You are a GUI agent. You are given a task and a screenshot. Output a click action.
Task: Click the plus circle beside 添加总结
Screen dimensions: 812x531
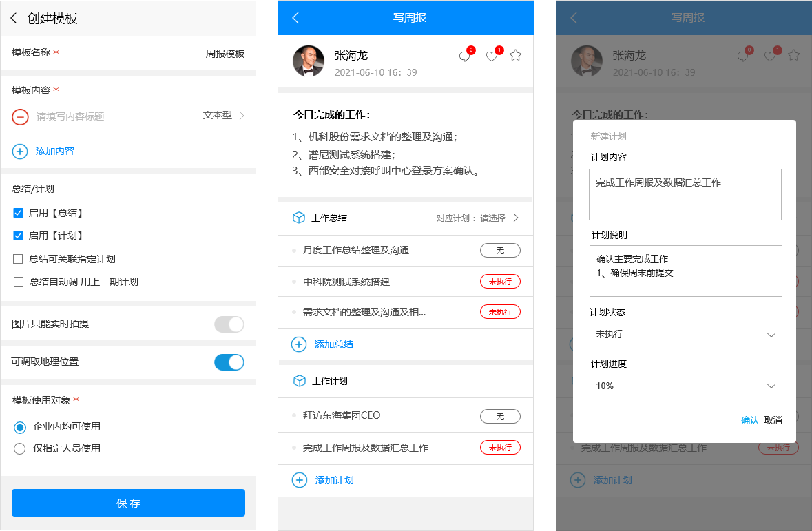coord(299,344)
